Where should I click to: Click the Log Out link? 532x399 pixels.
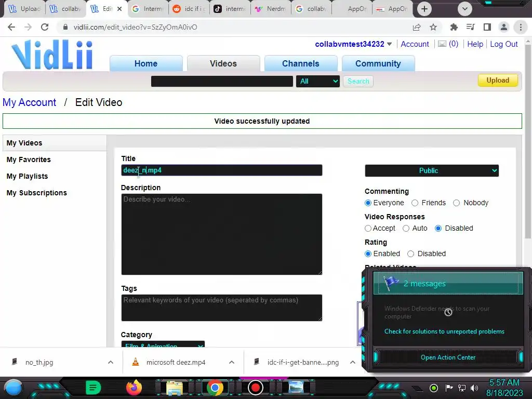pyautogui.click(x=504, y=44)
